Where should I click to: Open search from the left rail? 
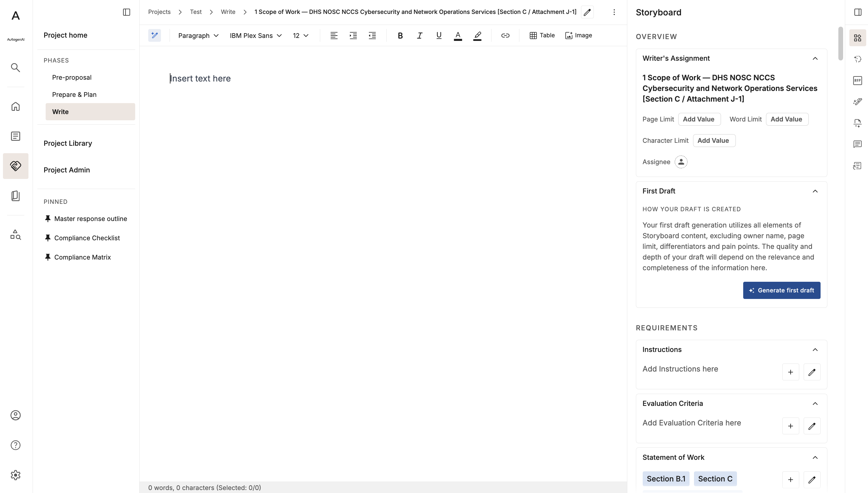coord(16,67)
